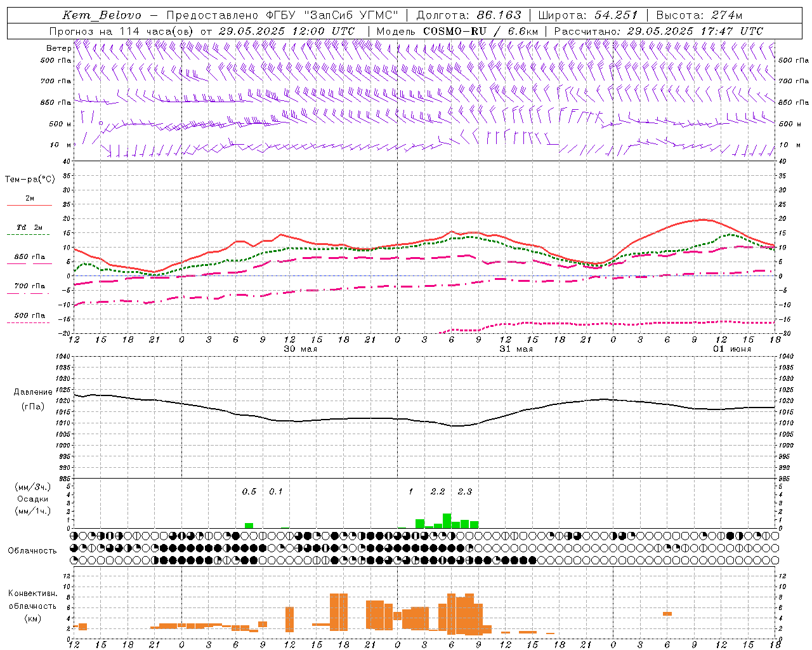This screenshot has height=650, width=812.
Task: Click the forecast start time 29.05.2025 12:00 UTC
Action: [287, 31]
